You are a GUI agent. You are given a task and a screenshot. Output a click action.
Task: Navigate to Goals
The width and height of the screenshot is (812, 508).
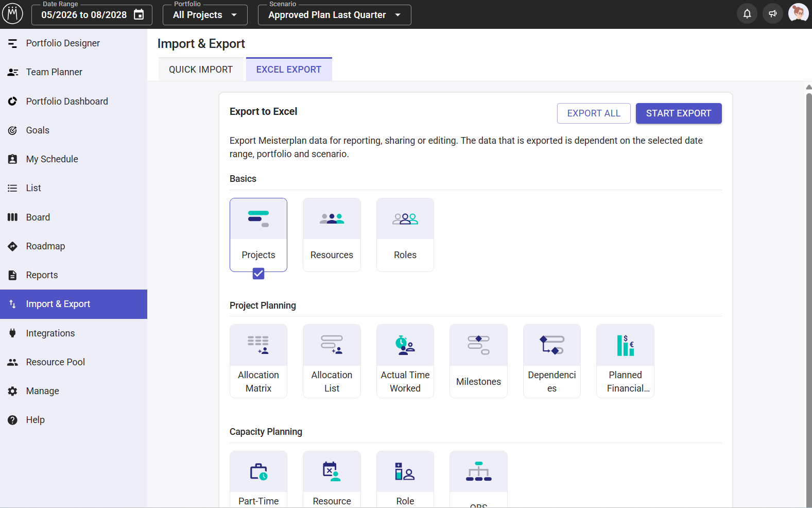pos(74,130)
